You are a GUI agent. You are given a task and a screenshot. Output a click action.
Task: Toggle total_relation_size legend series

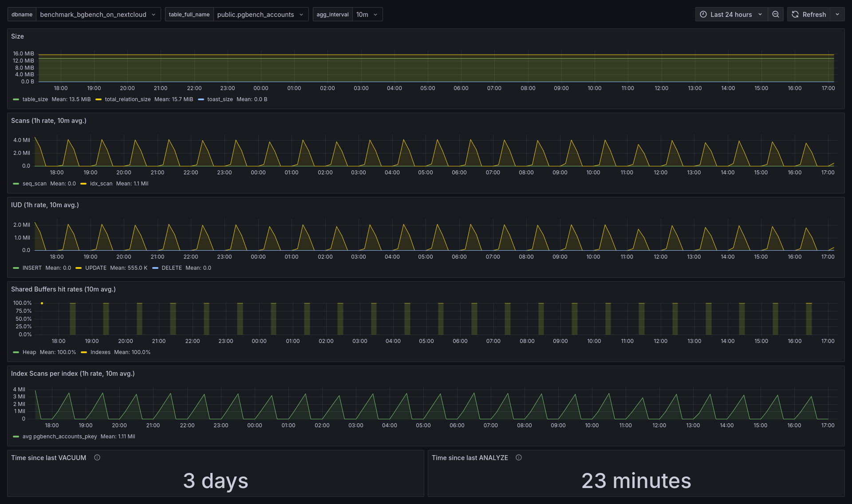point(127,99)
